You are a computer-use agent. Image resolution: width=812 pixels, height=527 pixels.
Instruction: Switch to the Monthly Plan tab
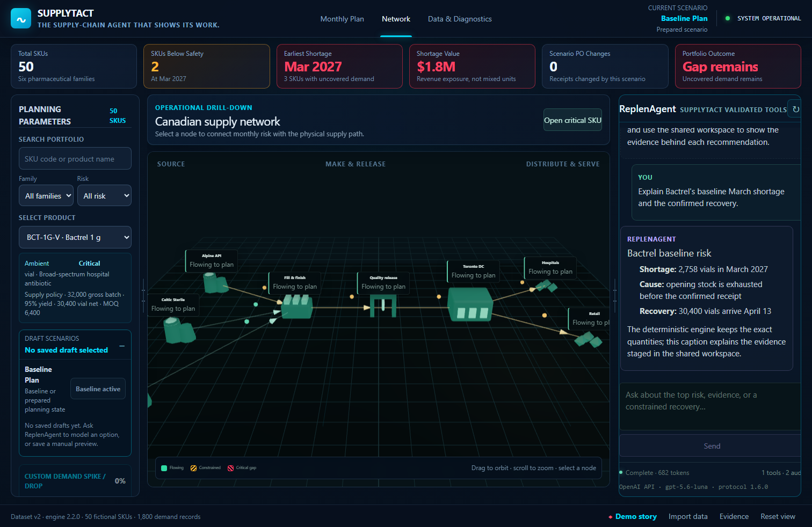(342, 19)
